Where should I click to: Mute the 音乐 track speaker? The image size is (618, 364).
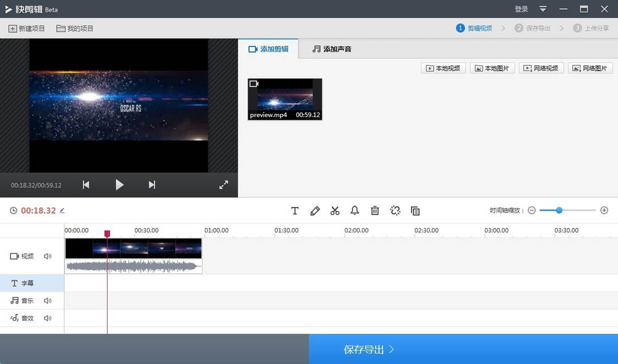click(x=48, y=300)
